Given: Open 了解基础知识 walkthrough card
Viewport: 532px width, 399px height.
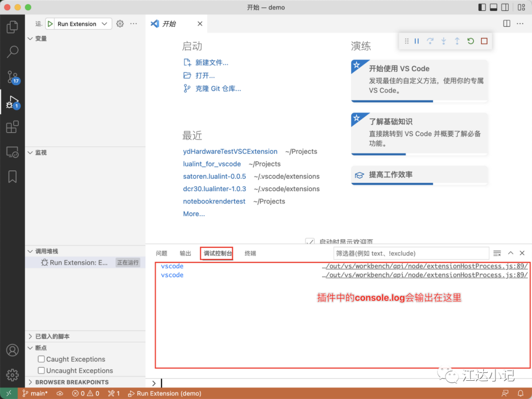Looking at the screenshot, I should pyautogui.click(x=419, y=133).
